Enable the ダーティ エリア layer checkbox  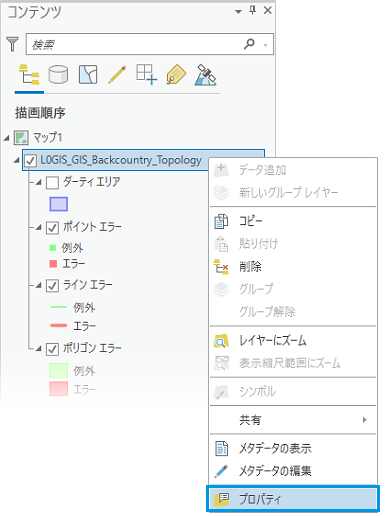[52, 183]
